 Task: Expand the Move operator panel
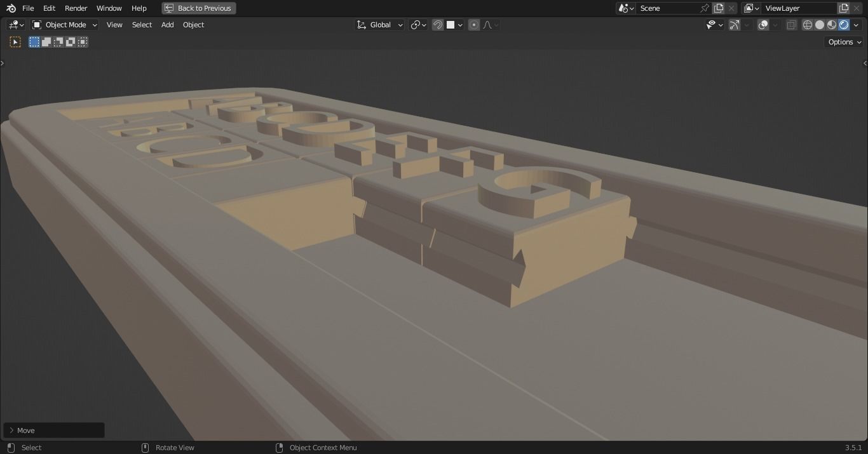point(53,430)
